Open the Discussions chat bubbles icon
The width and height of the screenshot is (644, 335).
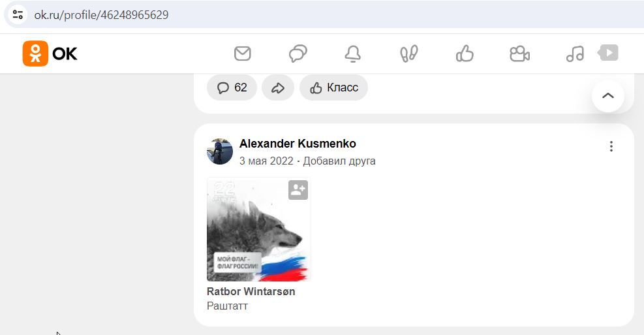(298, 54)
